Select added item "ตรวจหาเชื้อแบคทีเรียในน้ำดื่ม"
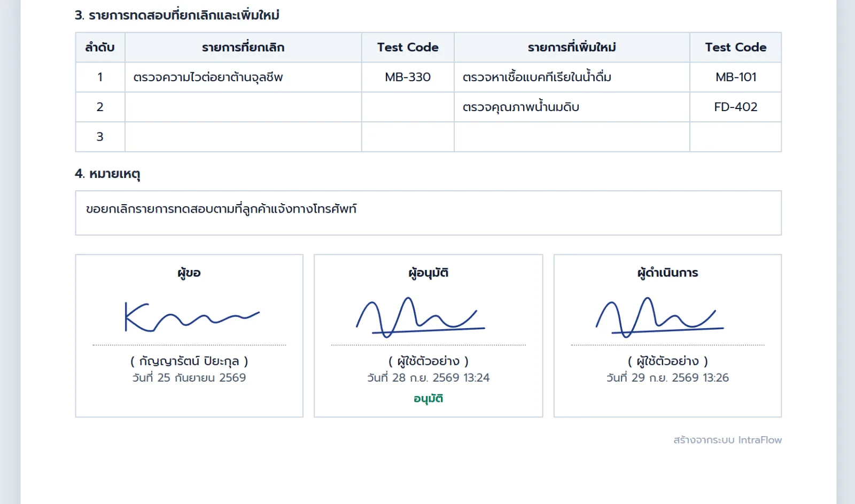The height and width of the screenshot is (504, 855). 537,77
